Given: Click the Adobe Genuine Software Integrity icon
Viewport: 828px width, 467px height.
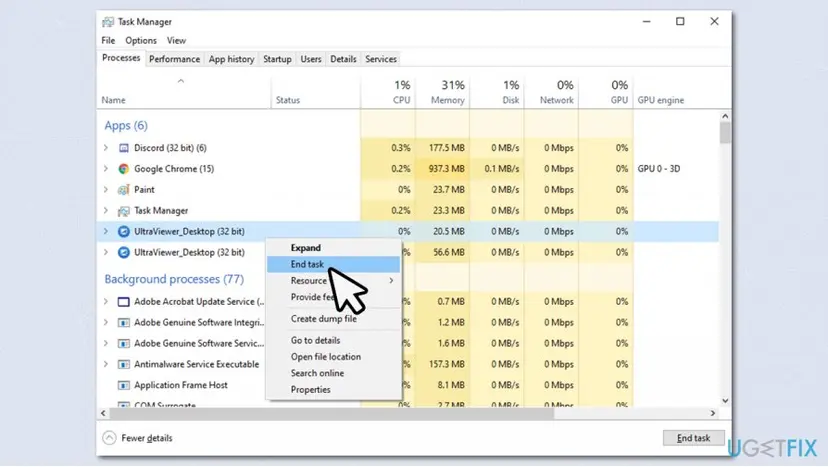Looking at the screenshot, I should point(124,322).
